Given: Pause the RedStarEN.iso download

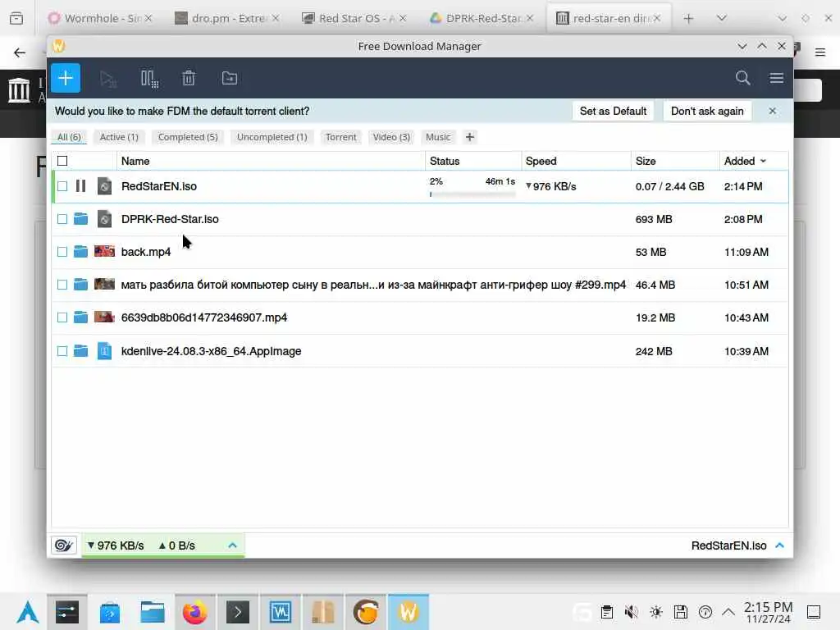Looking at the screenshot, I should (81, 186).
